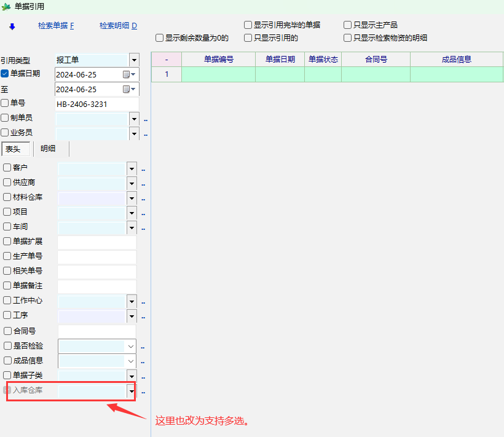Click the 检索单据 F link

[x=55, y=26]
